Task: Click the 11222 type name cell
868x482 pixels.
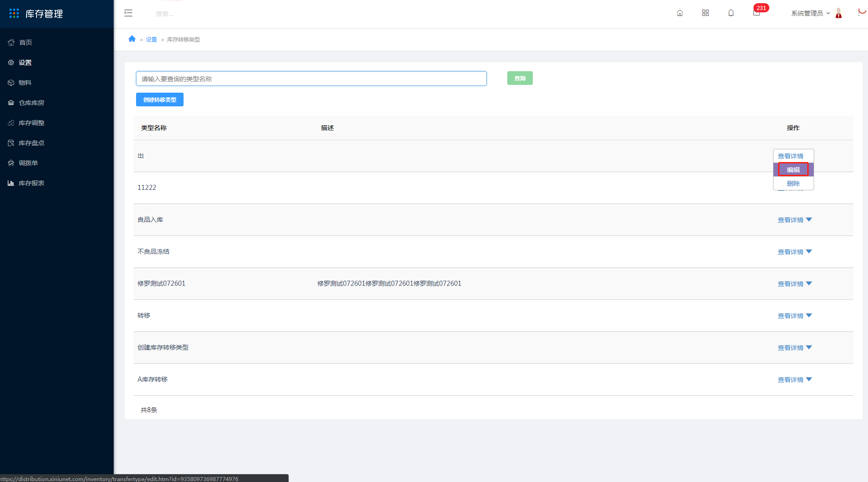Action: point(147,188)
